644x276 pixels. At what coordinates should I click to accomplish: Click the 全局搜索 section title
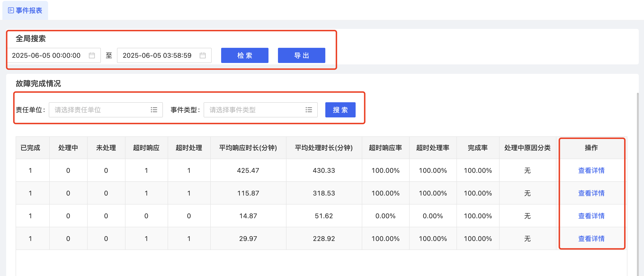tap(31, 39)
